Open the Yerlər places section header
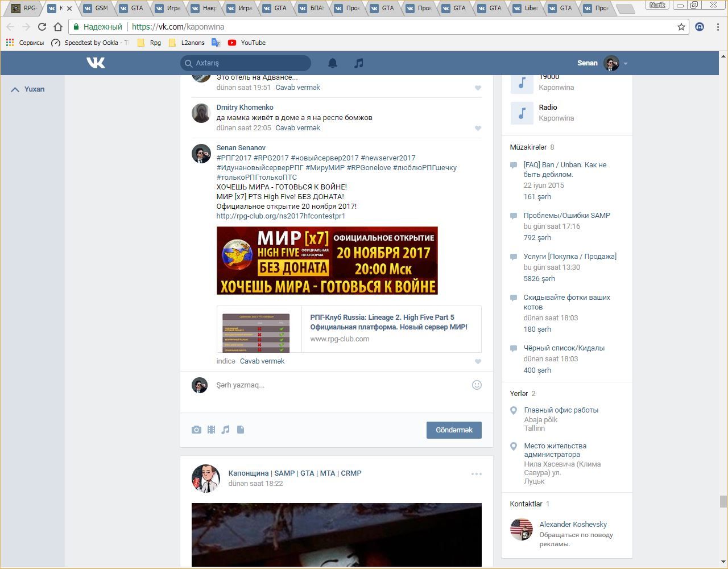 519,394
